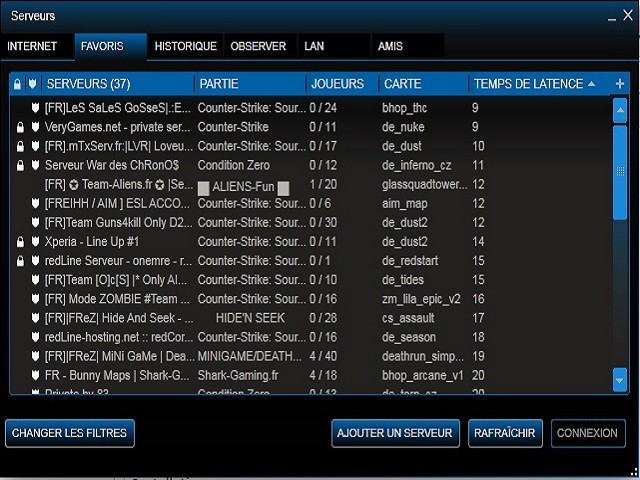
Task: Click the VAC shield column header icon
Action: (33, 84)
